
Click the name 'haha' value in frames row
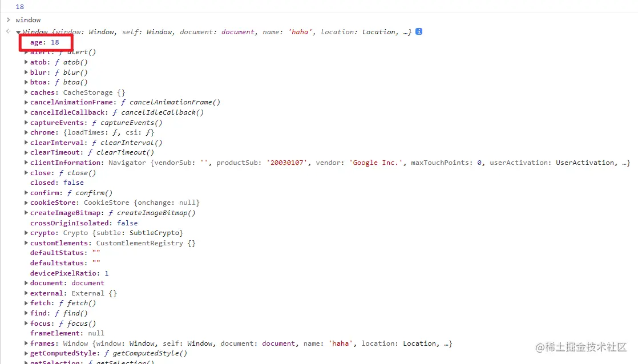(x=341, y=343)
